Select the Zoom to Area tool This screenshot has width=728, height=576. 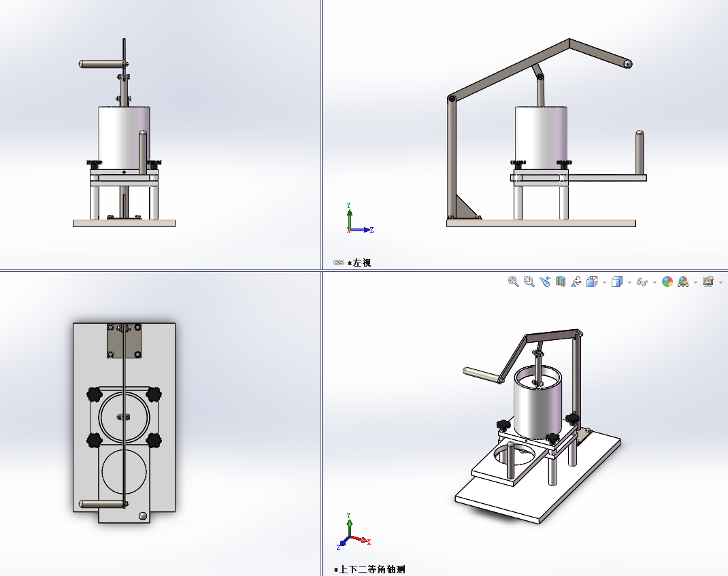pyautogui.click(x=529, y=282)
